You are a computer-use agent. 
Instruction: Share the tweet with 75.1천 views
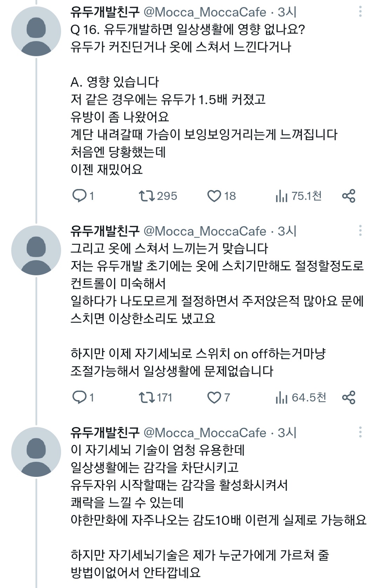tap(348, 196)
